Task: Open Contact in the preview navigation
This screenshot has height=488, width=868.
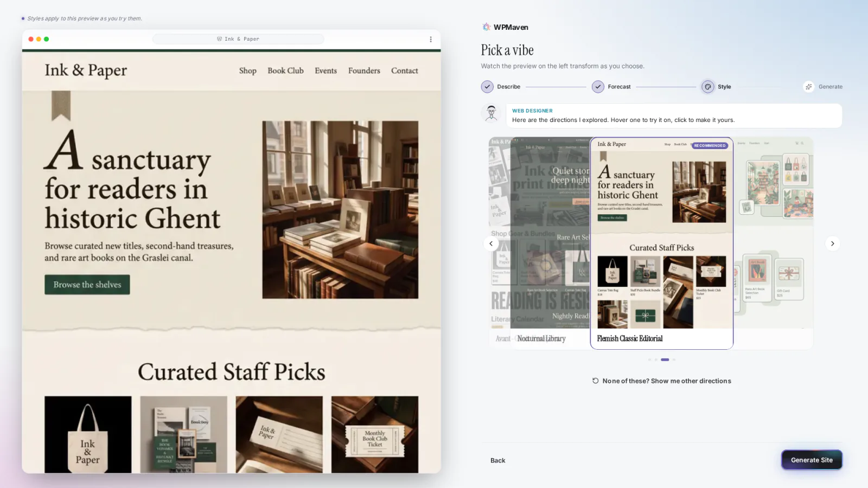Action: coord(405,70)
